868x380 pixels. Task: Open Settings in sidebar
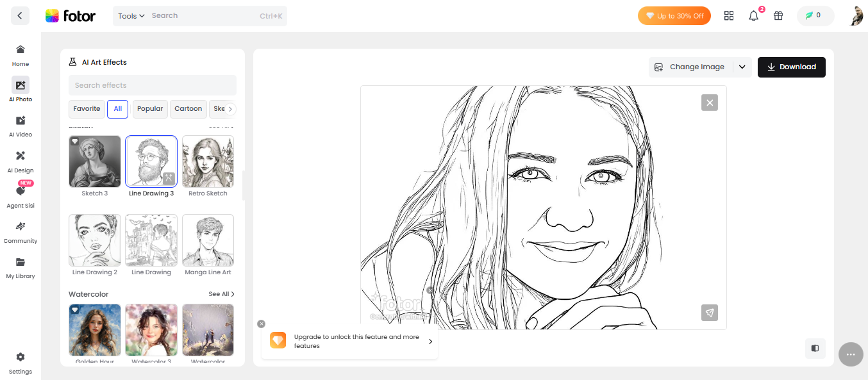pos(21,363)
